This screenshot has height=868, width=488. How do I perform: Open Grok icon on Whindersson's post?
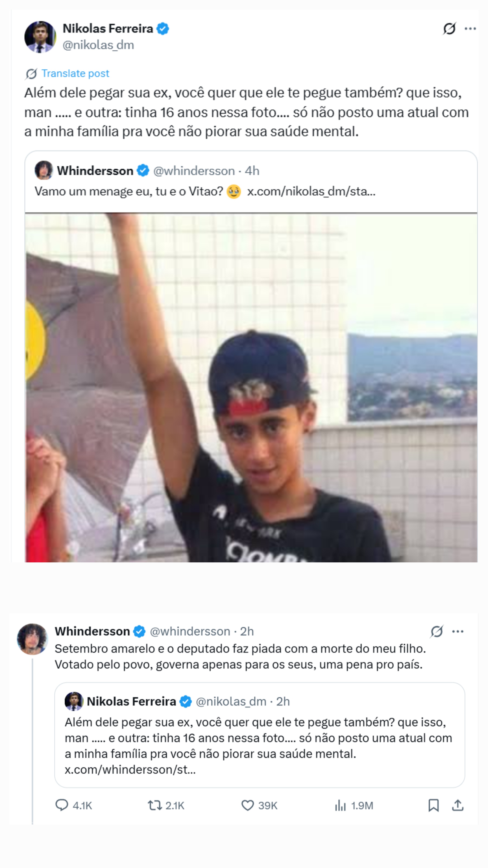[436, 632]
